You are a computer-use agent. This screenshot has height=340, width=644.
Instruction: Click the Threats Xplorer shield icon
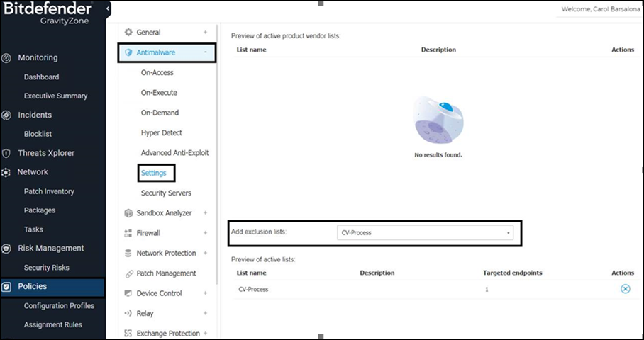point(6,153)
